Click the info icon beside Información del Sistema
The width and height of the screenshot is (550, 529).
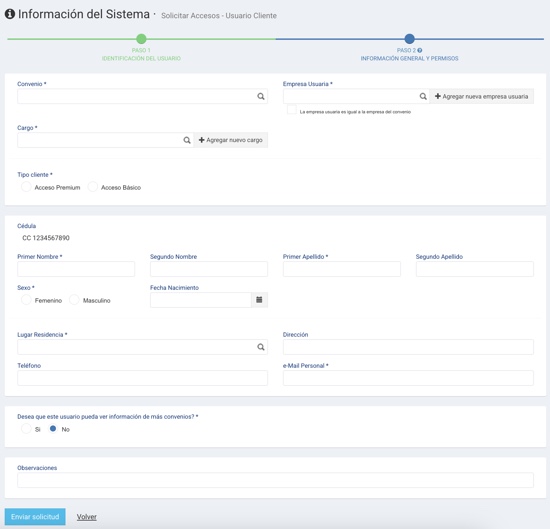[10, 14]
